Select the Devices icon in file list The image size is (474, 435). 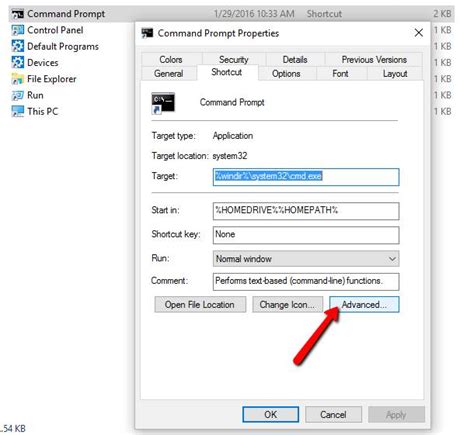(x=17, y=62)
